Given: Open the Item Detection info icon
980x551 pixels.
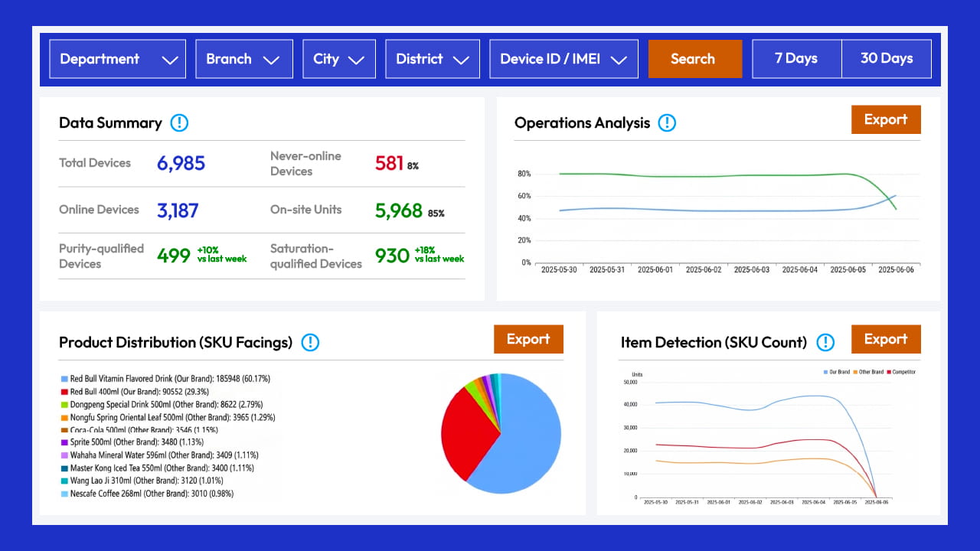Looking at the screenshot, I should tap(825, 342).
